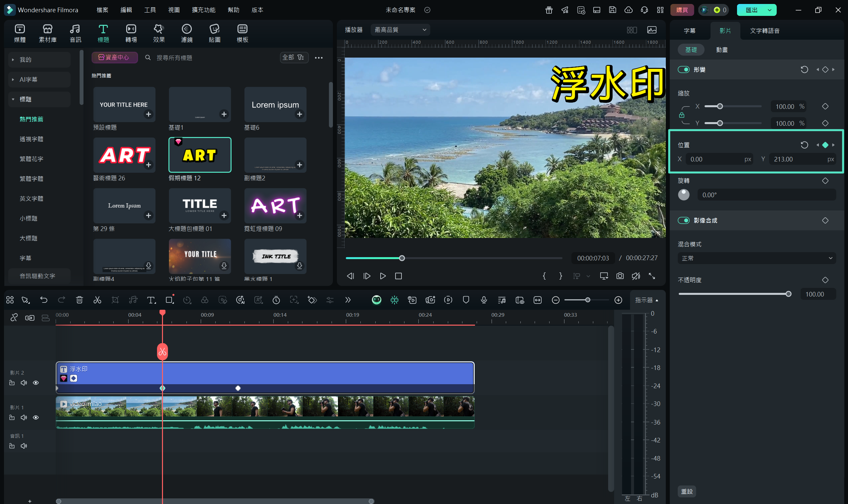This screenshot has width=848, height=504.
Task: Disable the 影像合成 compositing switch
Action: pos(684,220)
